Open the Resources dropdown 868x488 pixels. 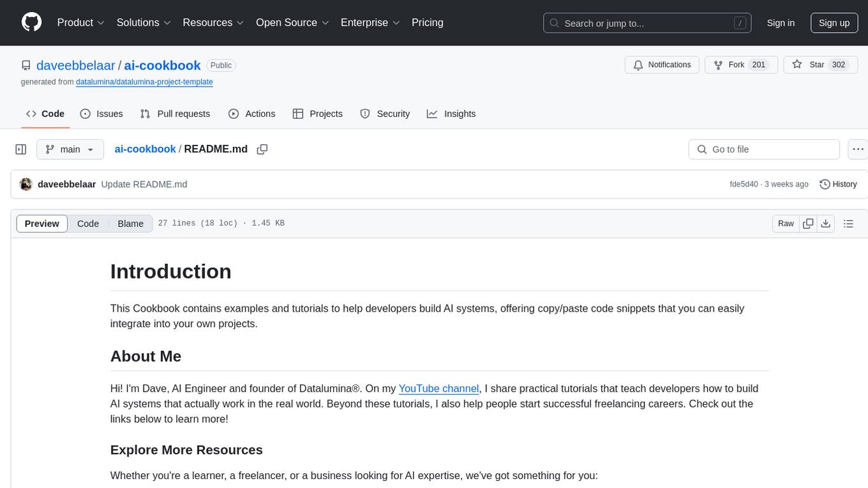213,22
